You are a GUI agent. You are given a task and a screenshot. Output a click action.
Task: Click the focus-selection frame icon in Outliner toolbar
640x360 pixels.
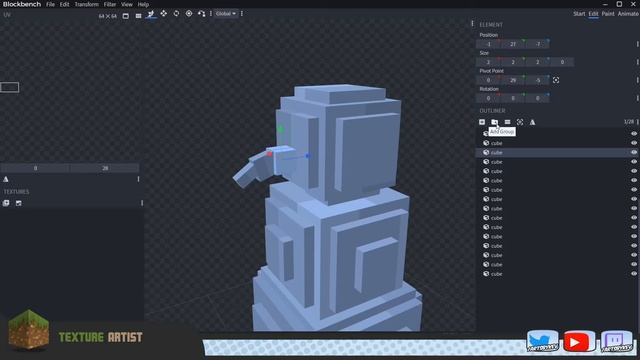pyautogui.click(x=520, y=122)
